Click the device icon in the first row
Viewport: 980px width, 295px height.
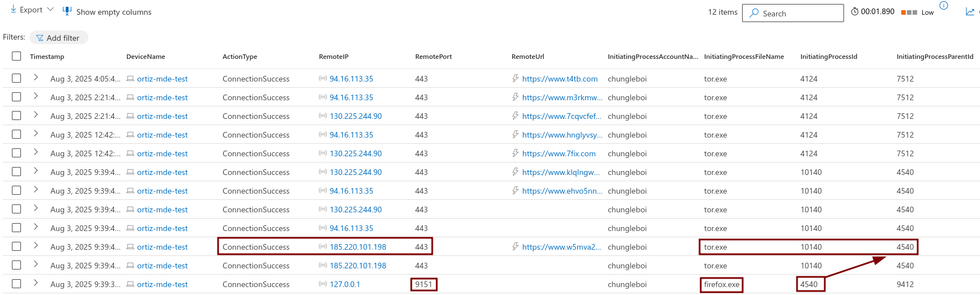click(x=130, y=79)
